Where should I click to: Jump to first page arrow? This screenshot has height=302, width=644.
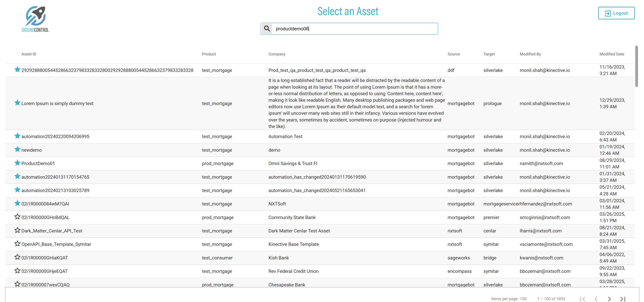coord(582,299)
